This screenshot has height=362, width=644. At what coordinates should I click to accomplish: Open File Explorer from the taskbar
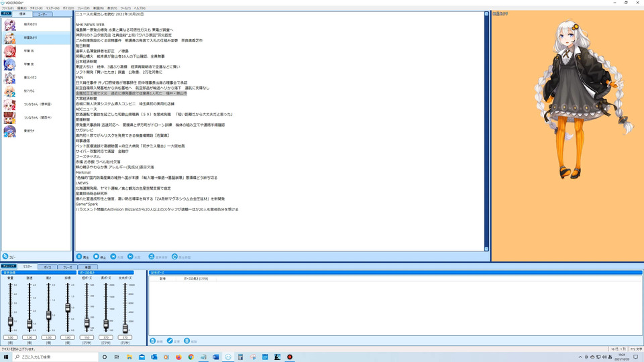129,357
